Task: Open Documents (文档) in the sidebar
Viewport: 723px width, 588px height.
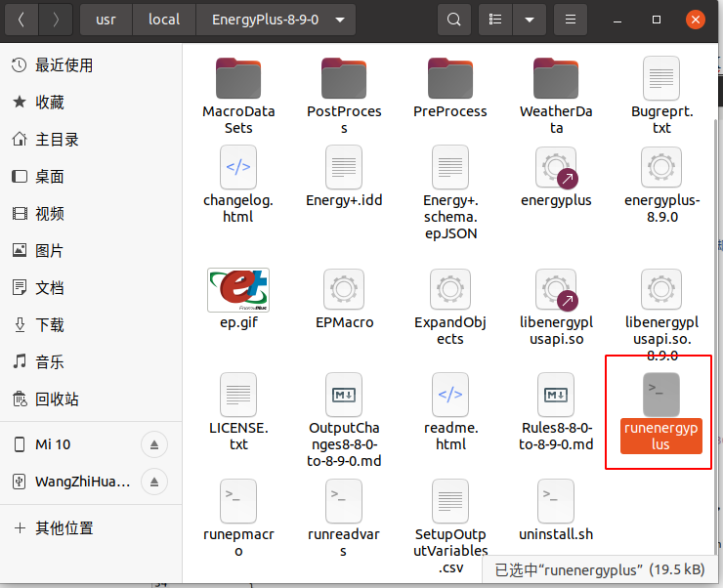Action: (x=91, y=287)
